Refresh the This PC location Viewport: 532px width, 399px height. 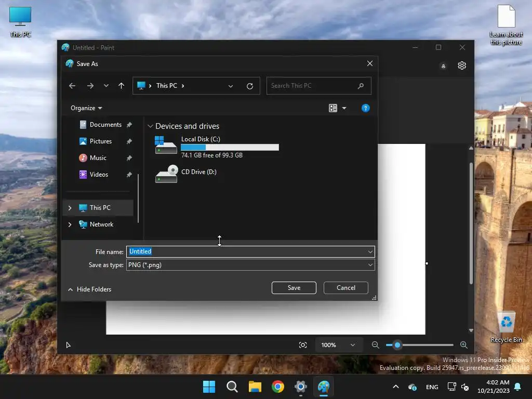[x=250, y=86]
